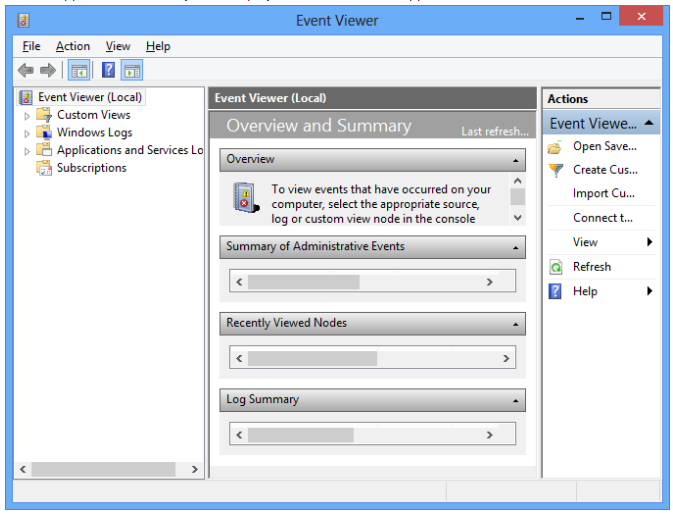Click right arrow in Administrative Events scrollbar

click(x=489, y=282)
